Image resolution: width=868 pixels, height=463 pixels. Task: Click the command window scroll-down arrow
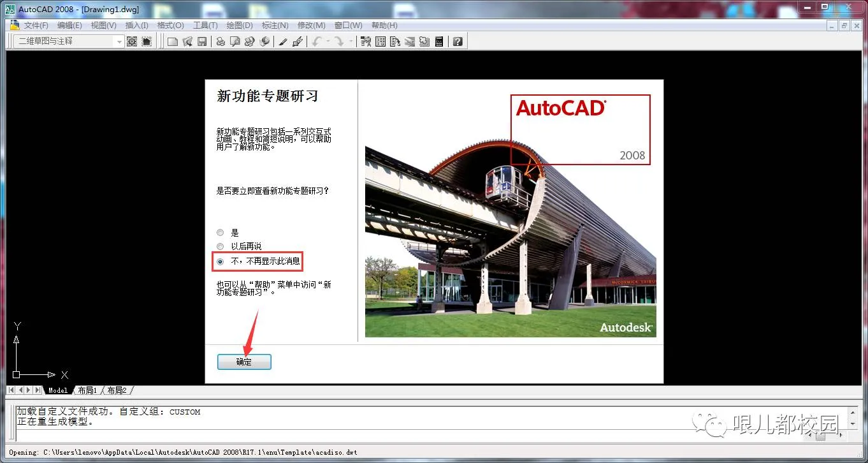coord(853,423)
